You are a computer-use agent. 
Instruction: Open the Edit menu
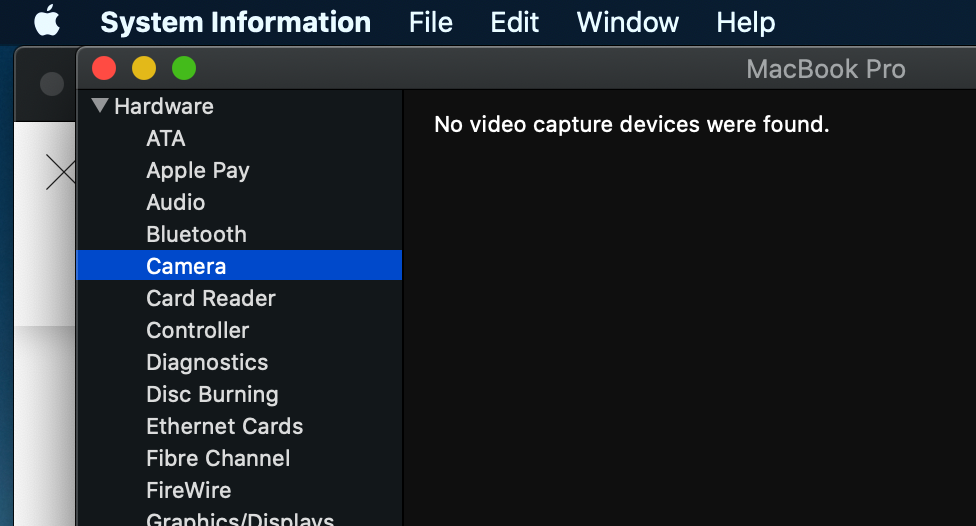coord(515,22)
